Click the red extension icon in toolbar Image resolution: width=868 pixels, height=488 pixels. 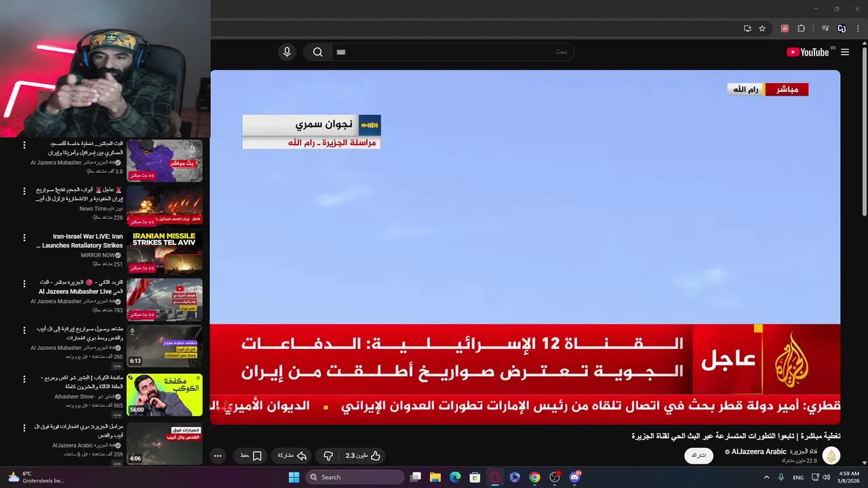coord(785,28)
